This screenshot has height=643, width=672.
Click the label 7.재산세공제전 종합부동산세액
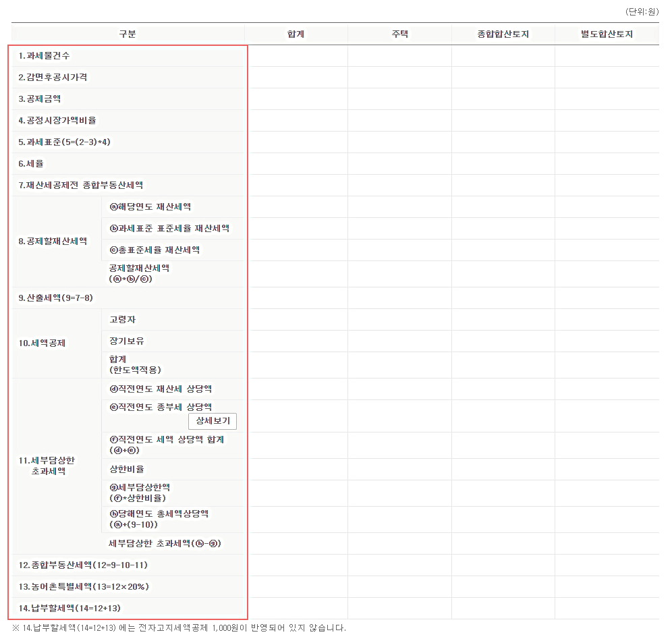pyautogui.click(x=80, y=185)
